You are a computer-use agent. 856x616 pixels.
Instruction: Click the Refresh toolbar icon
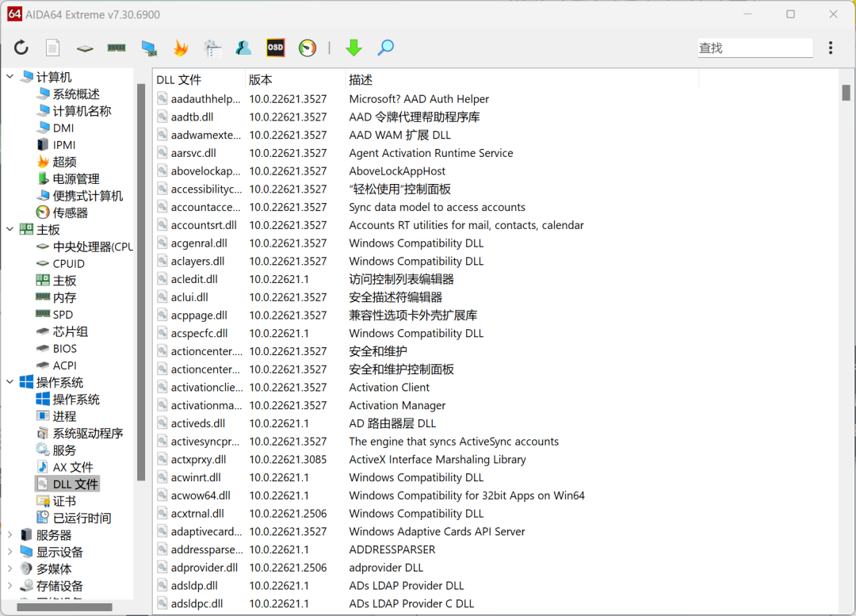click(21, 48)
